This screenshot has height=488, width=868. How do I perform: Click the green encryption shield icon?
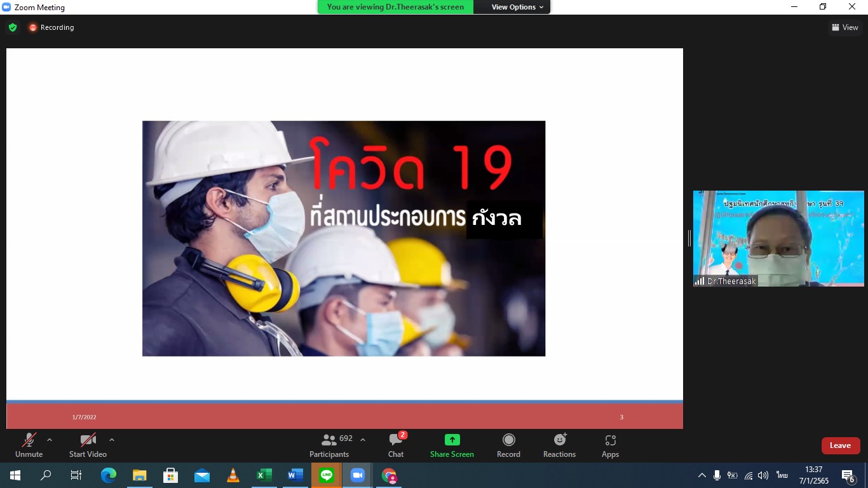[13, 27]
